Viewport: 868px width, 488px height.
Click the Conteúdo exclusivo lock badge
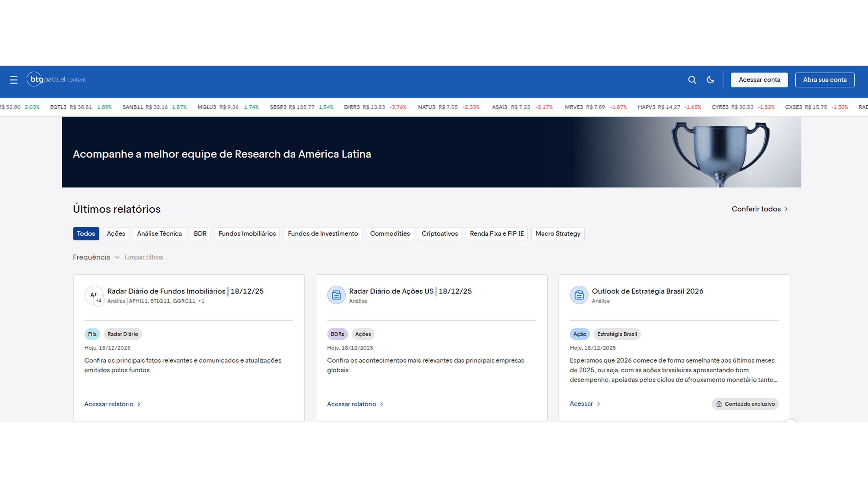[745, 404]
